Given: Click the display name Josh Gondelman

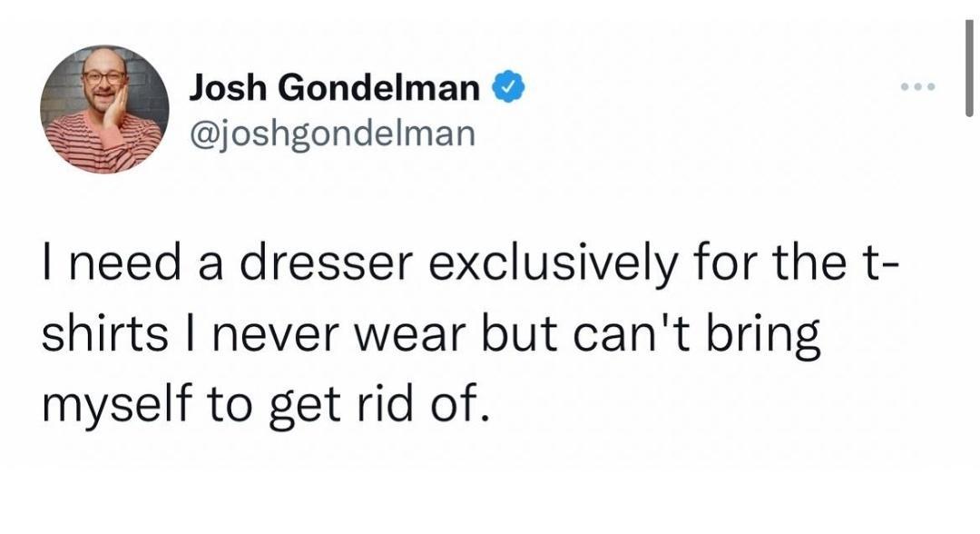Looking at the screenshot, I should (x=335, y=89).
